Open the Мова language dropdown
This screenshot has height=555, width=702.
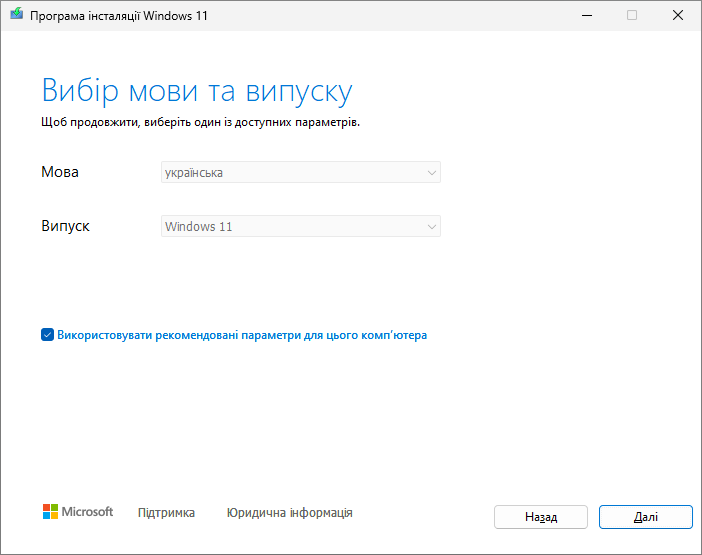pos(301,172)
